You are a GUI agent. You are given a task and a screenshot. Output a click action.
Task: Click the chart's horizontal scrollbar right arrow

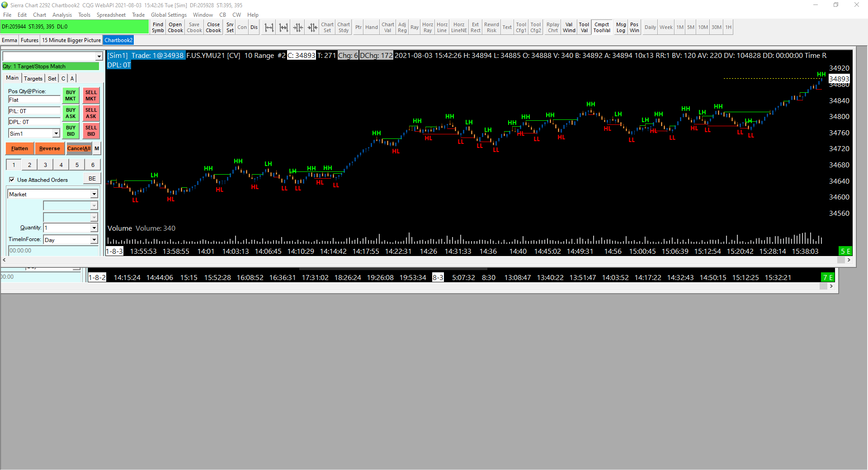tap(849, 260)
